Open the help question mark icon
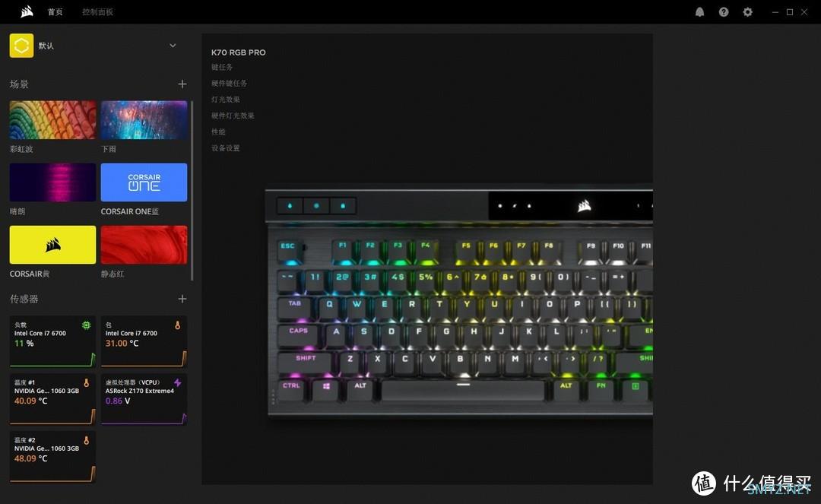The image size is (821, 504). coord(724,12)
